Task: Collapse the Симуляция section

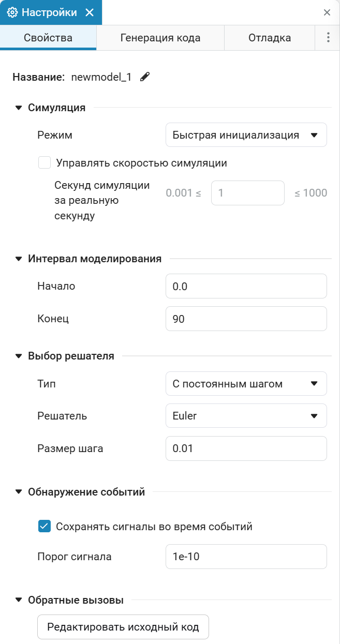Action: [x=19, y=108]
